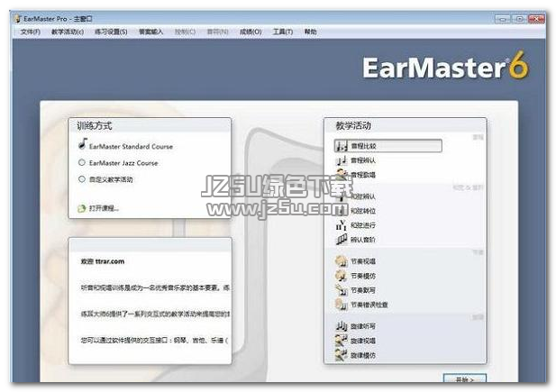Click the paragraph starting with 您可以通过软件

coord(154,341)
